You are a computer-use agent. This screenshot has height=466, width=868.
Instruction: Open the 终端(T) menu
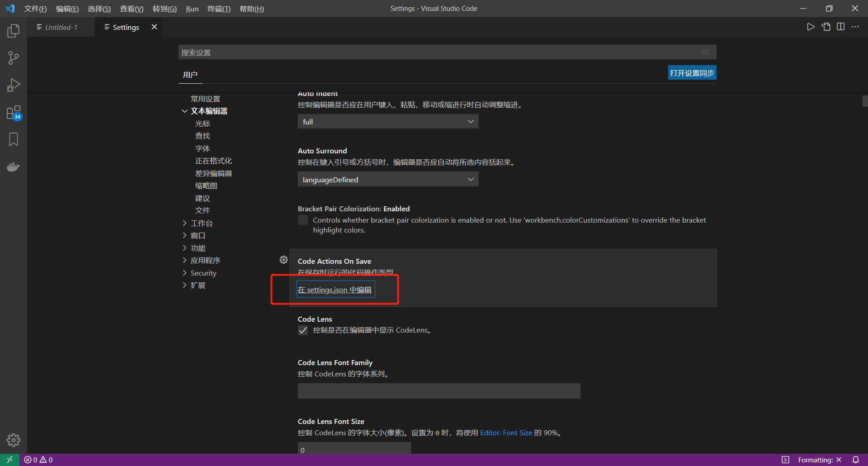[219, 9]
